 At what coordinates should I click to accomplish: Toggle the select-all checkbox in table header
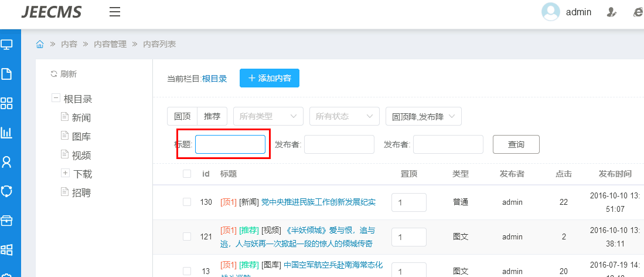tap(187, 174)
